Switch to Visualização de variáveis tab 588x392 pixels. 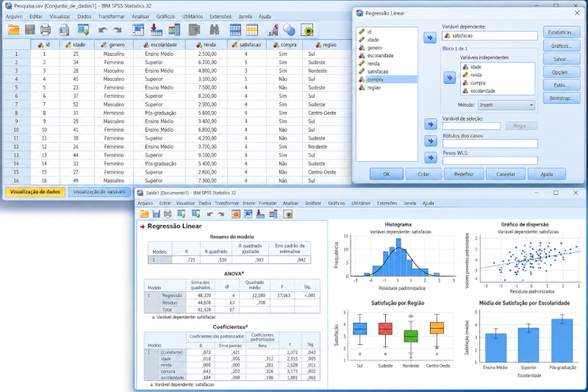pos(99,192)
